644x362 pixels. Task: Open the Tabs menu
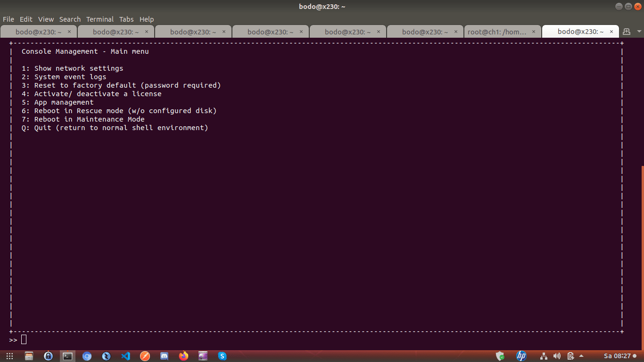point(126,19)
